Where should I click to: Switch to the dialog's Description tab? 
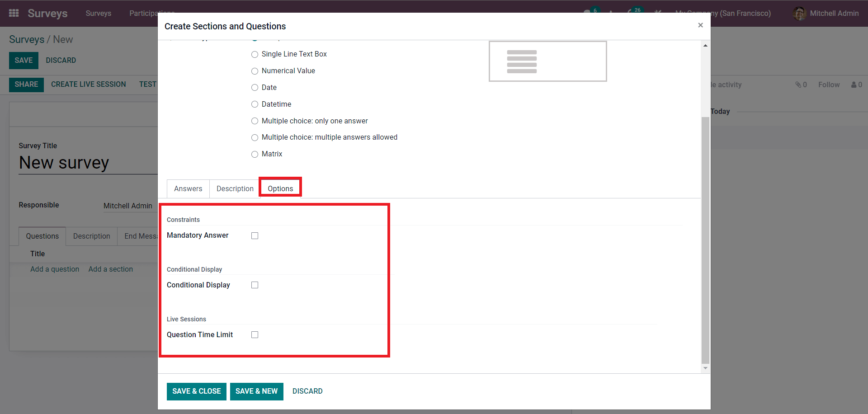235,188
